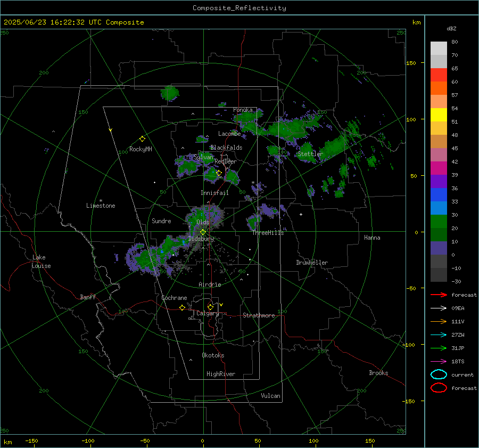This screenshot has height=448, width=479.
Task: Click the -100 tick on right km axis
Action: pos(408,345)
